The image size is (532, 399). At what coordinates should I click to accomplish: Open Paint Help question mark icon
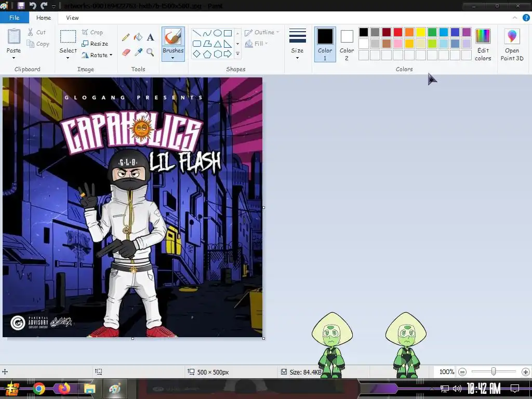(x=526, y=18)
